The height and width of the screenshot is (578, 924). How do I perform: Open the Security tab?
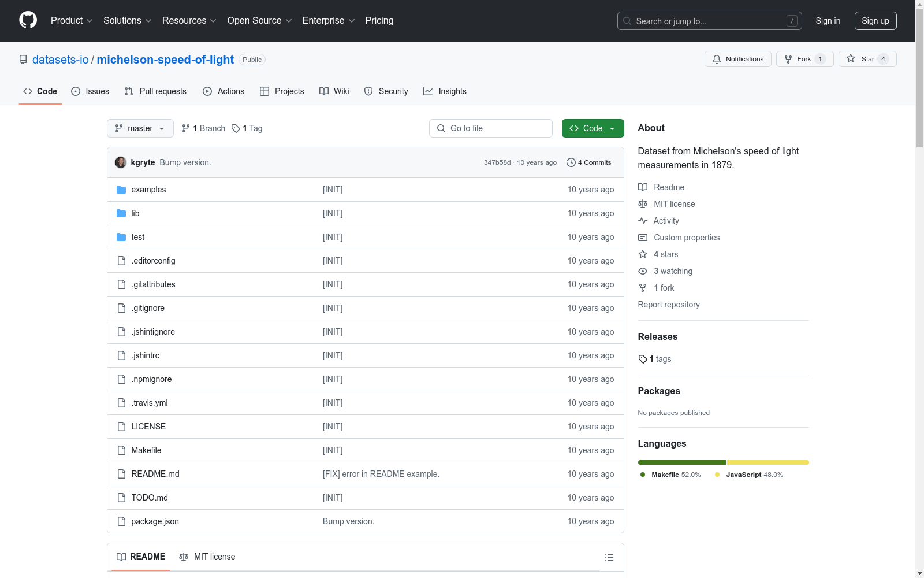[386, 91]
